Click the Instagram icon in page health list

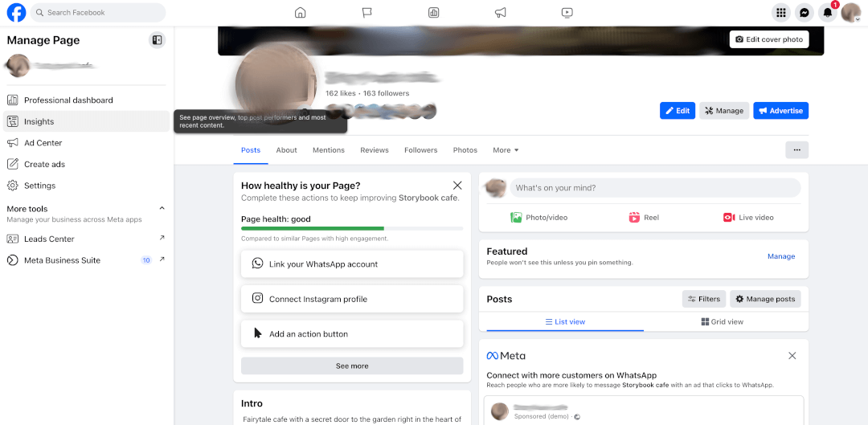(x=257, y=298)
